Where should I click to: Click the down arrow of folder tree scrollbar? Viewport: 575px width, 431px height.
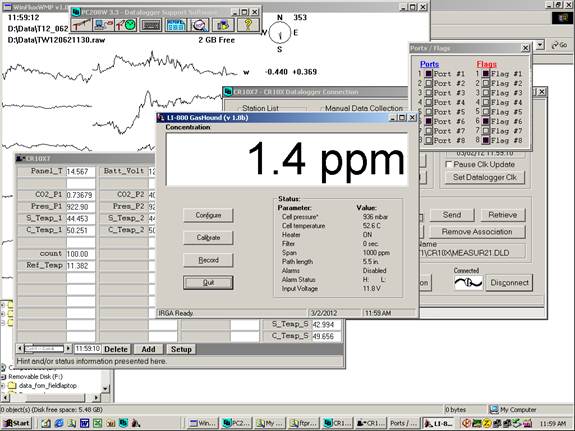[x=105, y=388]
